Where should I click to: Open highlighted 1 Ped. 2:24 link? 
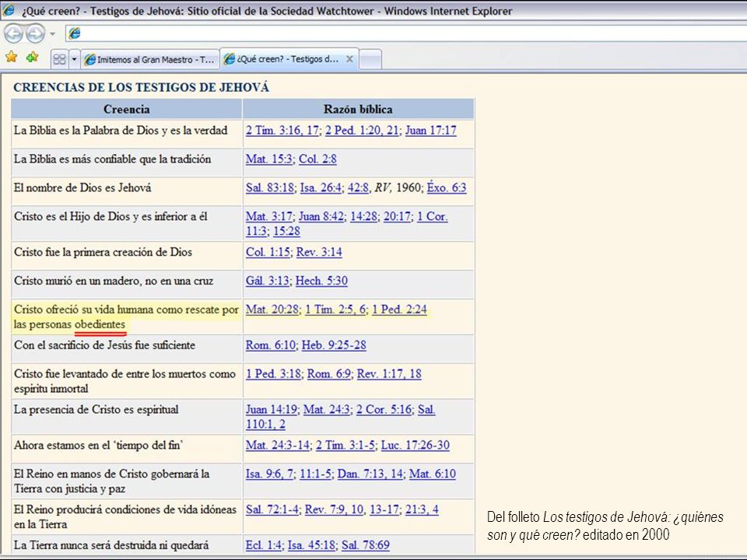coord(399,309)
